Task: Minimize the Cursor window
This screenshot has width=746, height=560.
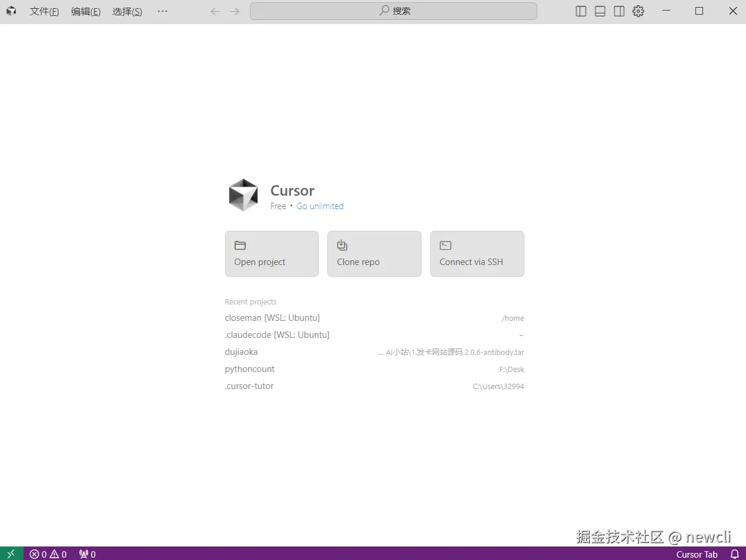Action: pyautogui.click(x=666, y=11)
